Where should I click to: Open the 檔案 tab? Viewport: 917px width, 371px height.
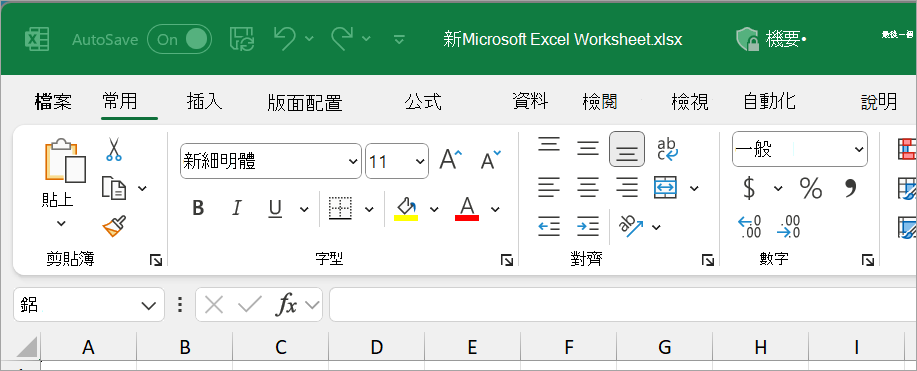pyautogui.click(x=53, y=102)
